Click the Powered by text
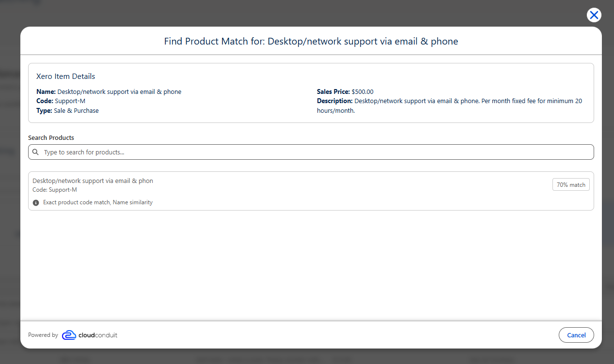Image resolution: width=614 pixels, height=364 pixels. click(43, 335)
